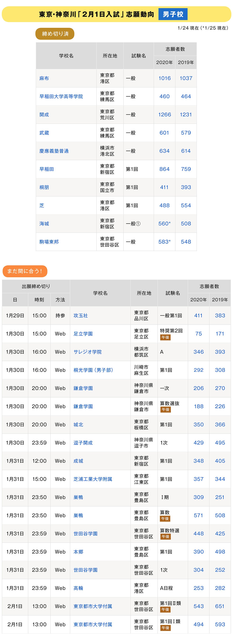This screenshot has height=644, width=233.
Task: Click the 午後 tag under 算数選抜
Action: [165, 409]
